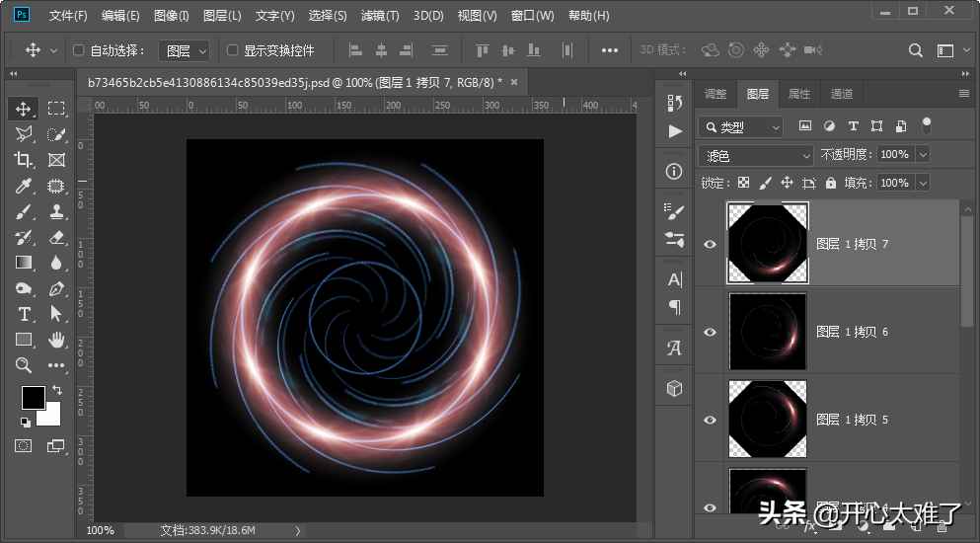Viewport: 980px width, 543px height.
Task: Select 图层 1 拷贝 6 layer thumbnail
Action: (768, 332)
